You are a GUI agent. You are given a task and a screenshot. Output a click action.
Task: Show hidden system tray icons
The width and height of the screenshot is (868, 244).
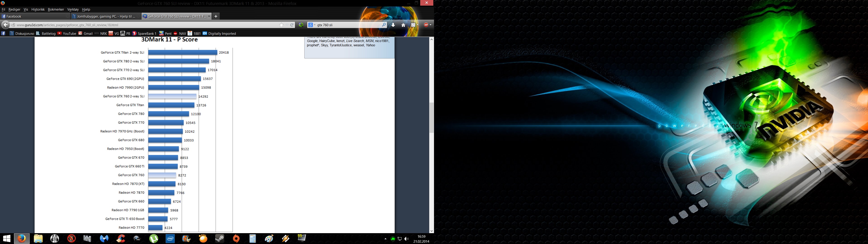(x=385, y=239)
